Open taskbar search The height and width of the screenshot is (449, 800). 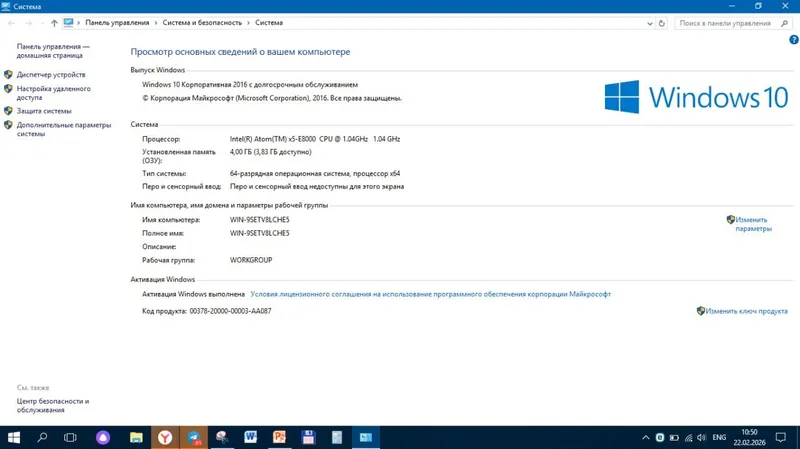click(x=42, y=437)
